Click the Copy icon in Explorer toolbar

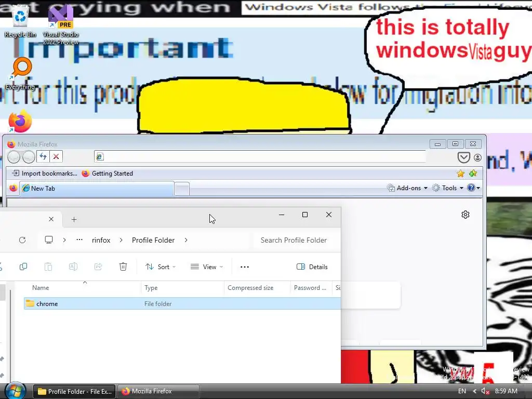click(x=23, y=267)
